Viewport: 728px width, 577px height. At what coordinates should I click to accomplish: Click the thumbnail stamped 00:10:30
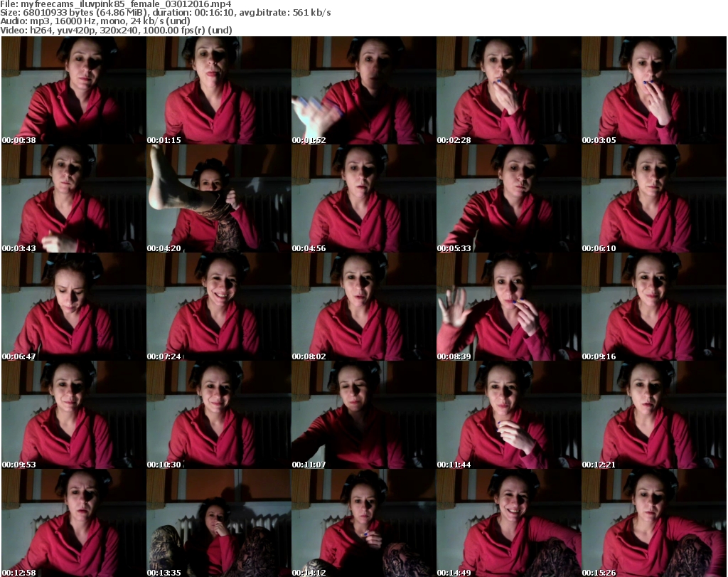coord(219,415)
